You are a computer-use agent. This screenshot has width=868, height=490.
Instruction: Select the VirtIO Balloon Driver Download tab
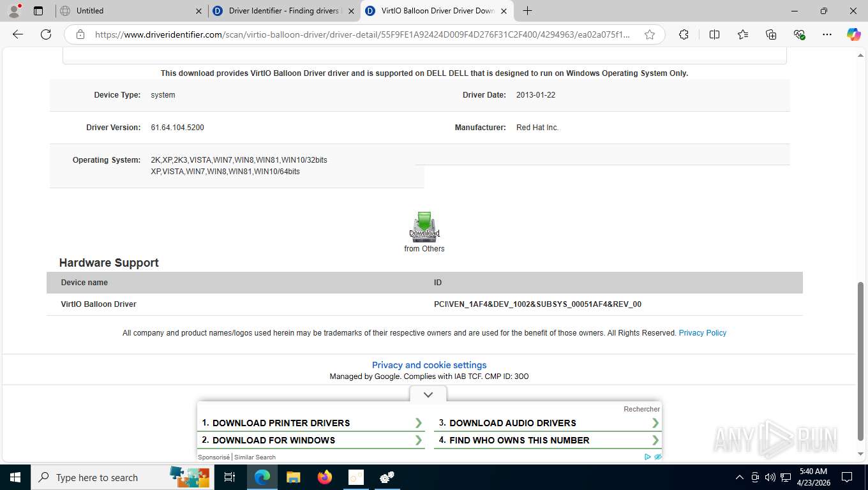(x=437, y=11)
